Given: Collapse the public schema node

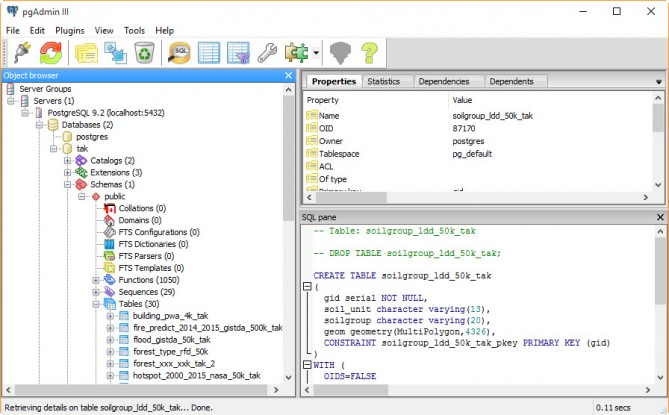Looking at the screenshot, I should pos(81,197).
